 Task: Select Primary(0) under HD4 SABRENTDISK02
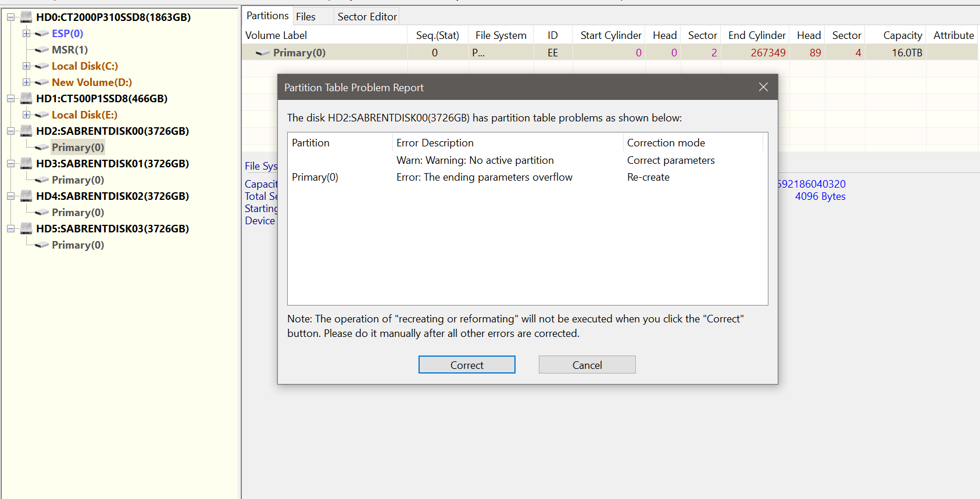(77, 213)
